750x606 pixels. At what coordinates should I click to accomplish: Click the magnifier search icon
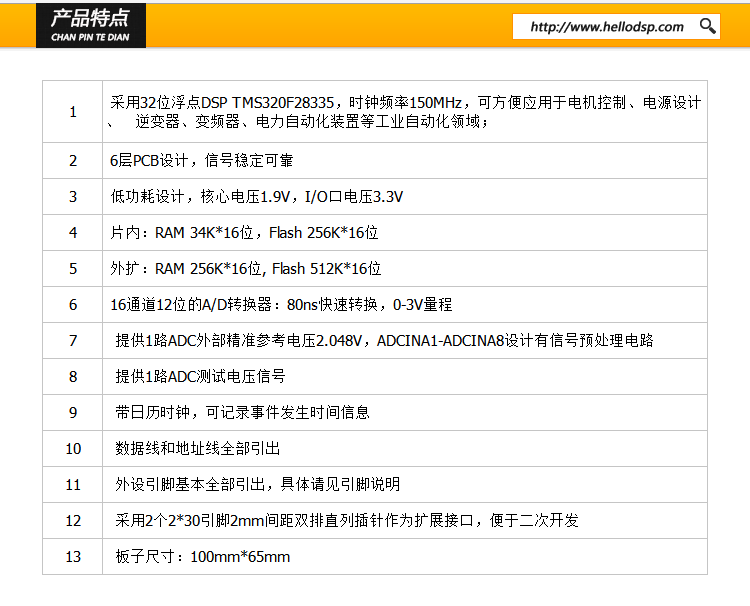coord(707,26)
